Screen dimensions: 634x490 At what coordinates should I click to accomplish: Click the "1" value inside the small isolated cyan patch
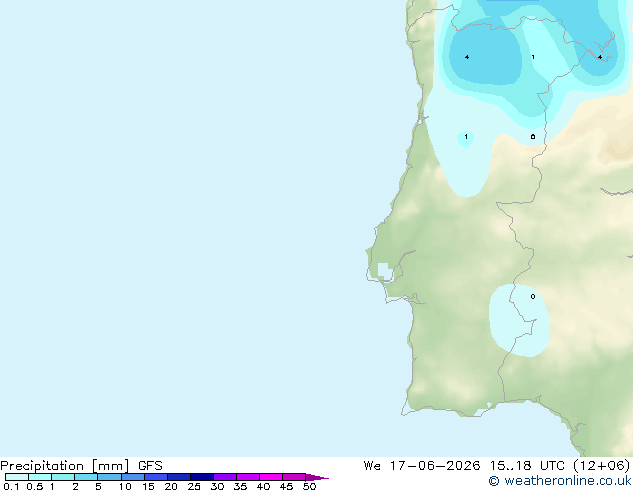coord(466,137)
